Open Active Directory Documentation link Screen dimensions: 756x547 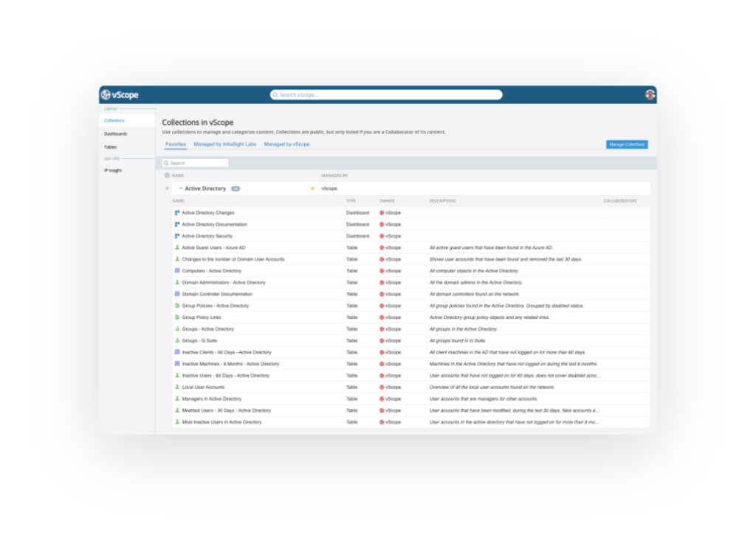(214, 224)
